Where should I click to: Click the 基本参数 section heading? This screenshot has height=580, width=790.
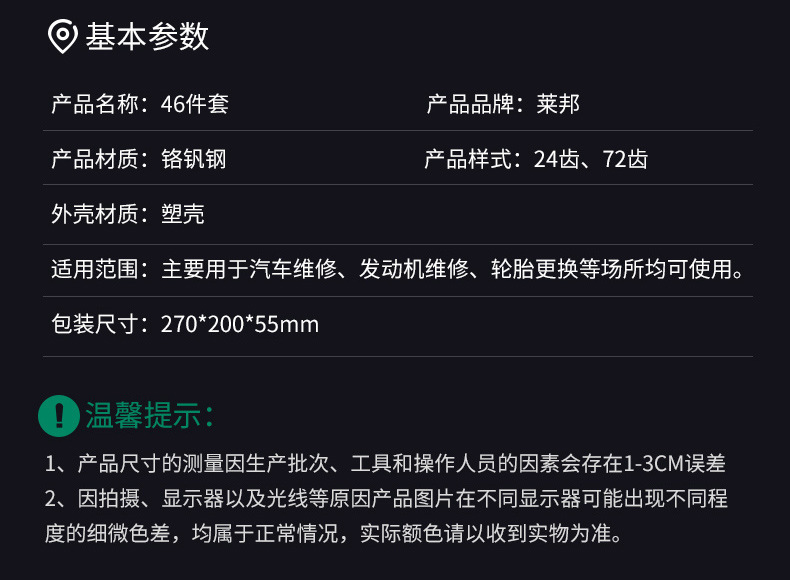tap(147, 37)
